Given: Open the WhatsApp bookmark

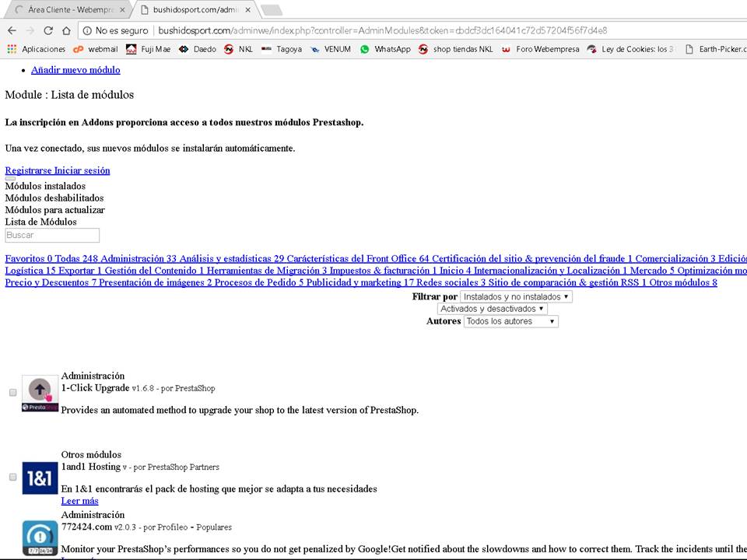Looking at the screenshot, I should click(x=385, y=49).
